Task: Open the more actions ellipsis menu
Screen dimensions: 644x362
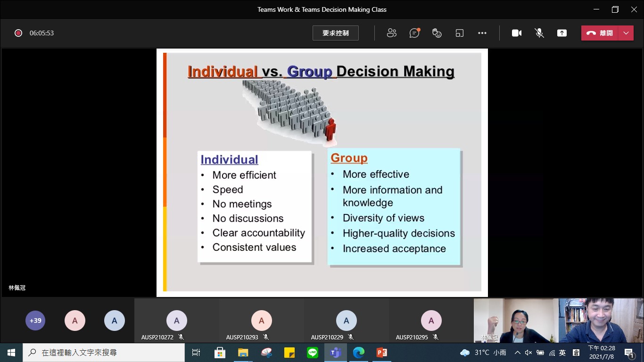Action: tap(482, 33)
